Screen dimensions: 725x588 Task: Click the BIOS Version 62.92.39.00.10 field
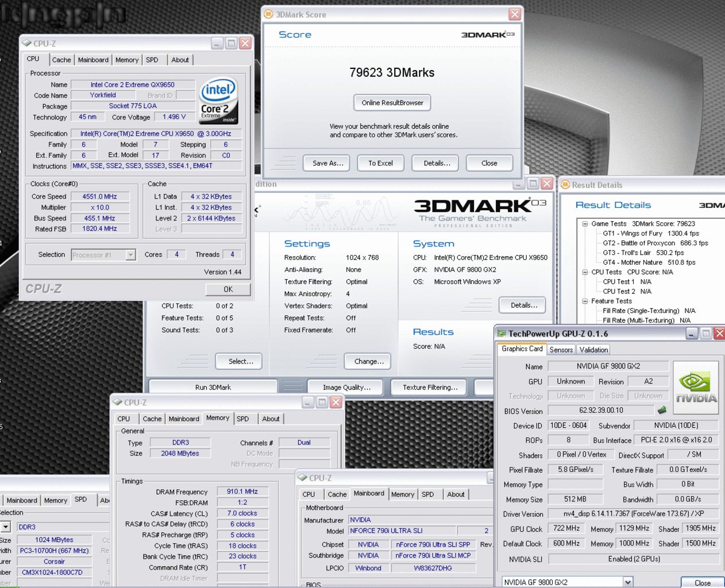601,411
